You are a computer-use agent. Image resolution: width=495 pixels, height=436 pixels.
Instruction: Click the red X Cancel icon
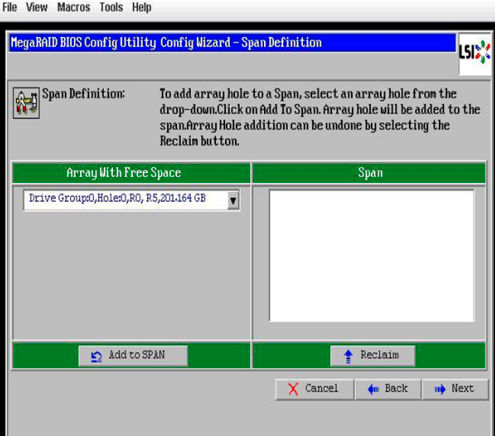293,389
